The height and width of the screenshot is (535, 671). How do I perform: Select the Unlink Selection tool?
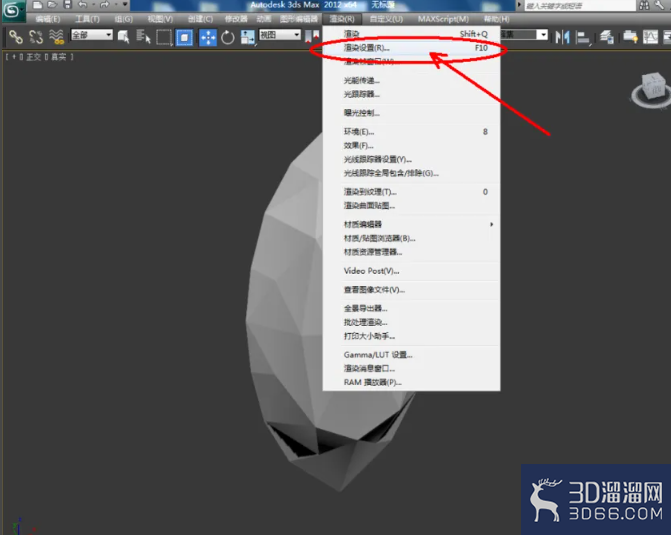[x=36, y=37]
